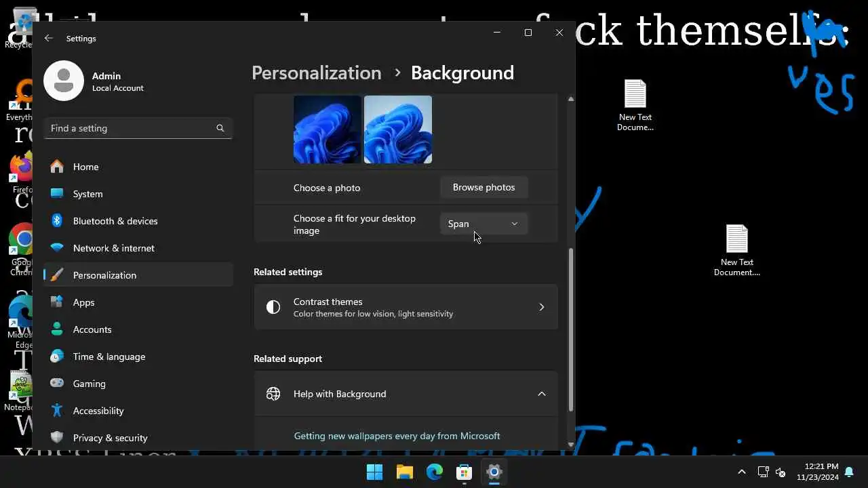Click the Contrast themes chevron arrow
Viewport: 868px width, 488px height.
click(x=541, y=307)
